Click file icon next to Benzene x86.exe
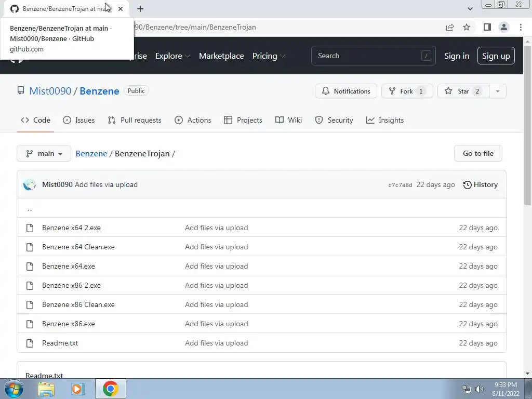 (x=30, y=324)
